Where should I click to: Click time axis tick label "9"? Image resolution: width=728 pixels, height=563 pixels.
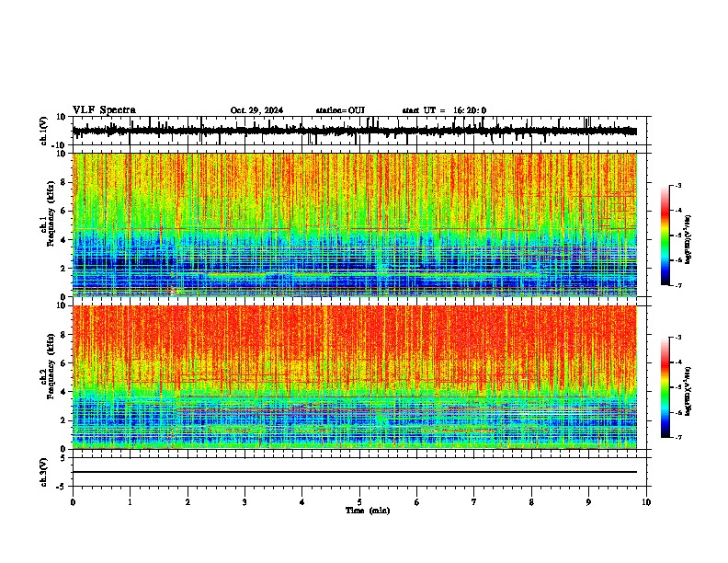588,502
